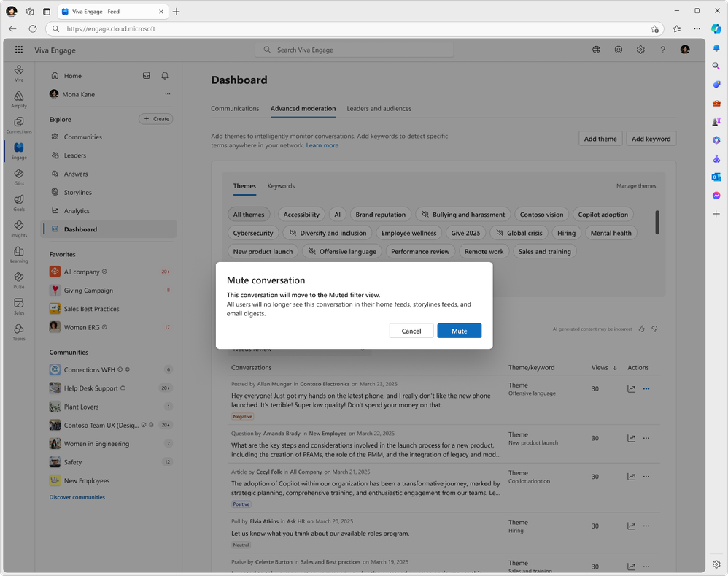This screenshot has height=576, width=728.
Task: Give thumbs down on AI-generated content
Action: [x=654, y=329]
